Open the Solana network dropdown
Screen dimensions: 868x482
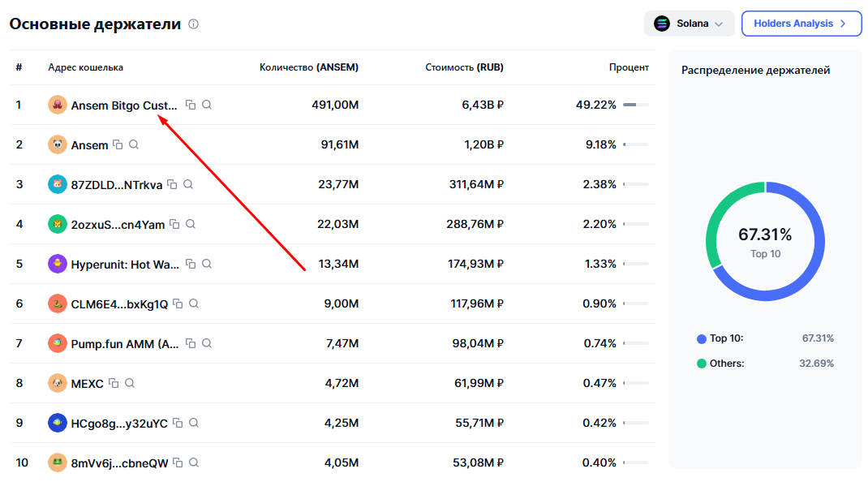690,24
